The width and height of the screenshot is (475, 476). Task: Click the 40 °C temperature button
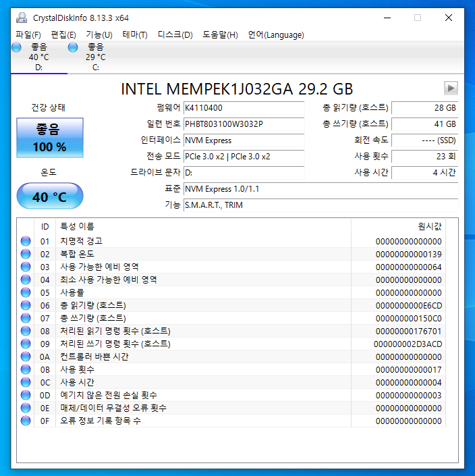(x=50, y=196)
